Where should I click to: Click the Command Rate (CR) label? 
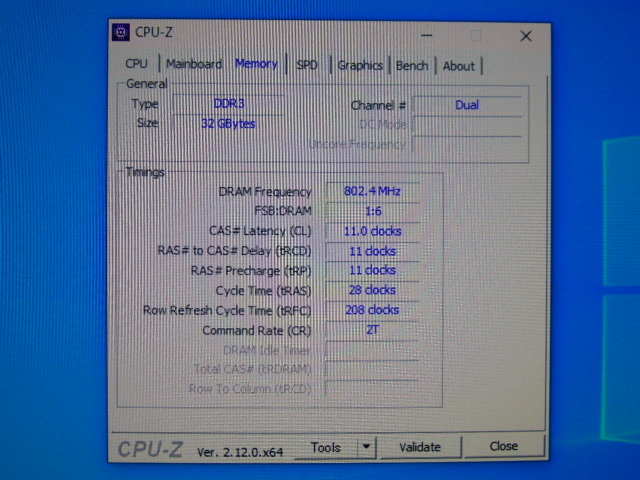(257, 331)
